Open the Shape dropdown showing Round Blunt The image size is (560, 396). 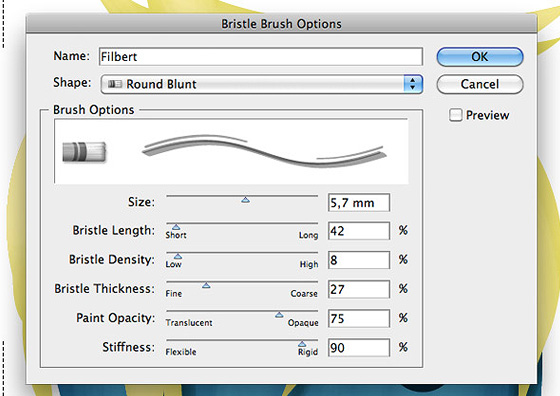pyautogui.click(x=261, y=84)
